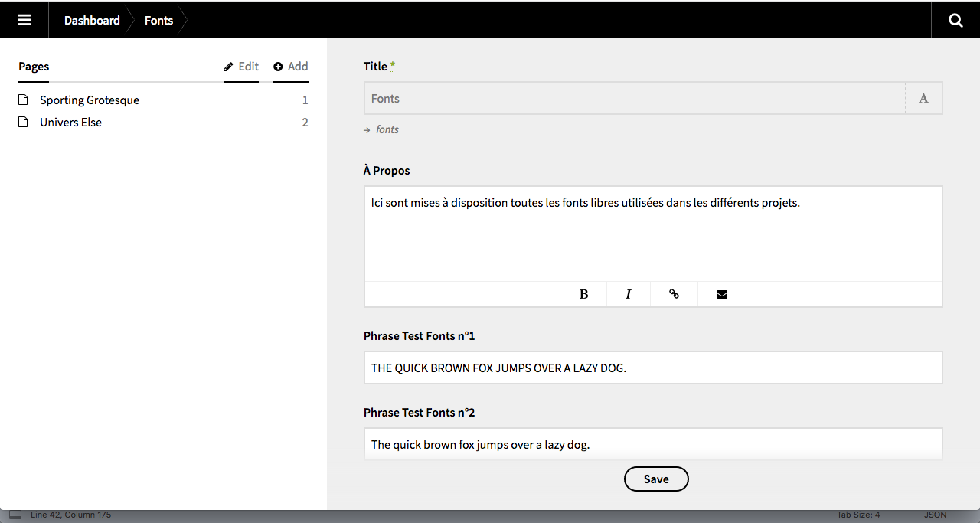Click the page icon beside Sporting Grotesque
Screen dimensions: 980x523
click(x=24, y=100)
